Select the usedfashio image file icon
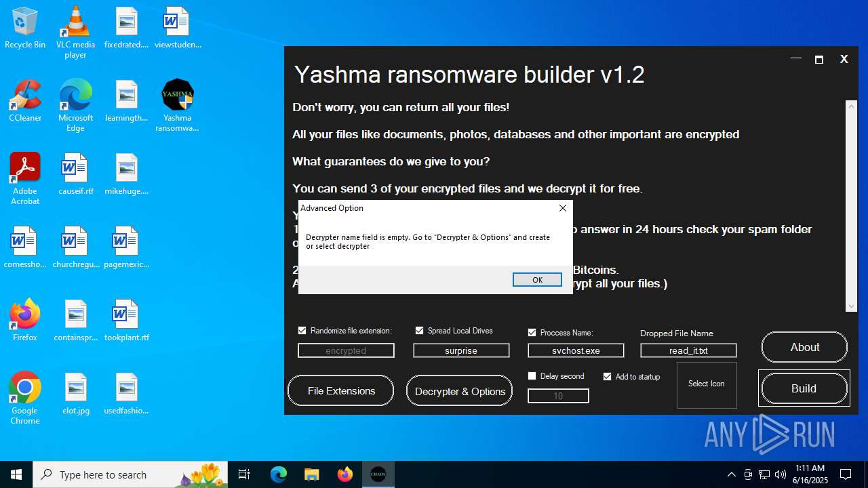This screenshot has width=868, height=488. coord(126,394)
